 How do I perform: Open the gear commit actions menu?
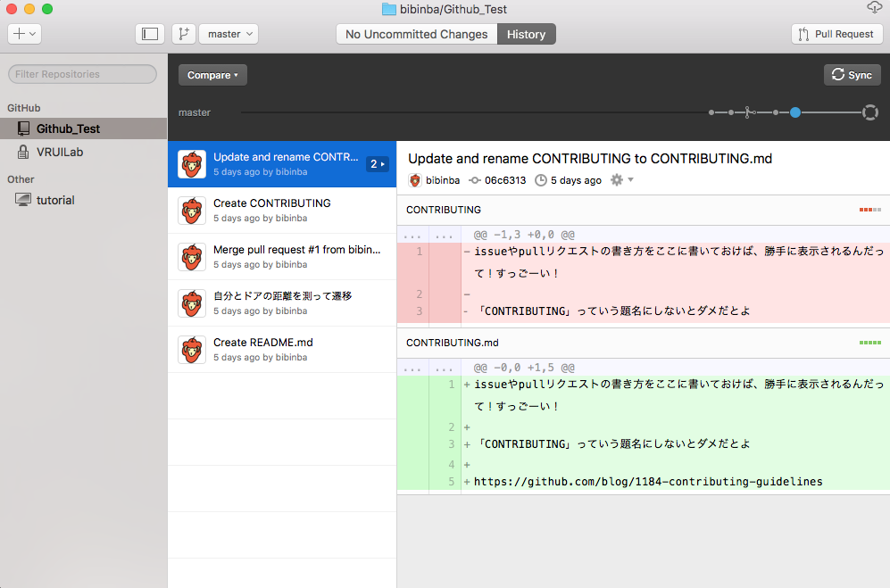621,180
